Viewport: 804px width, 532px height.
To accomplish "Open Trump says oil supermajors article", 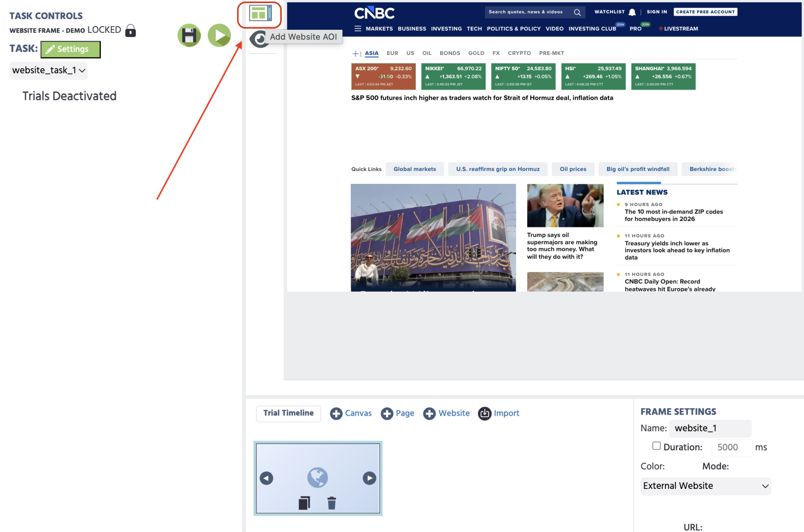I will pos(562,246).
